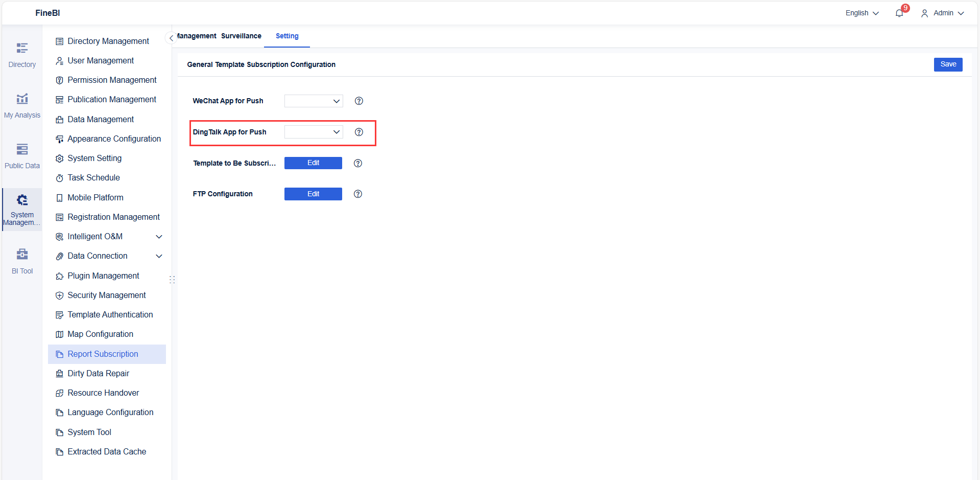Image resolution: width=980 pixels, height=480 pixels.
Task: Open the WeChat App for Push help icon
Action: coord(358,101)
